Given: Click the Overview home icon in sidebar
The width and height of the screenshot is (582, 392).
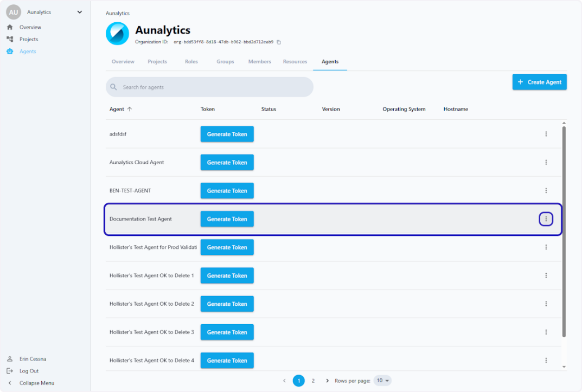Looking at the screenshot, I should coord(10,27).
